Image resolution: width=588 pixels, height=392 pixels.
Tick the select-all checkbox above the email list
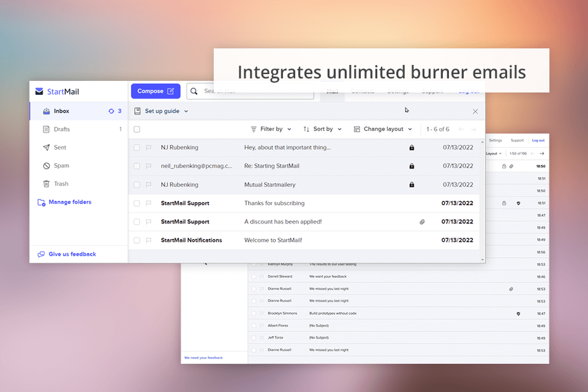pos(137,129)
